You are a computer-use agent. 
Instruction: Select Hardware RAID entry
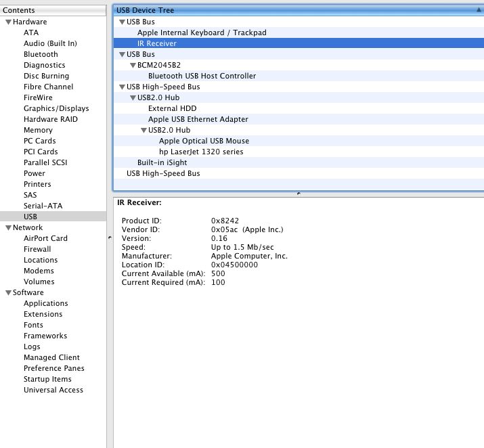tap(51, 119)
